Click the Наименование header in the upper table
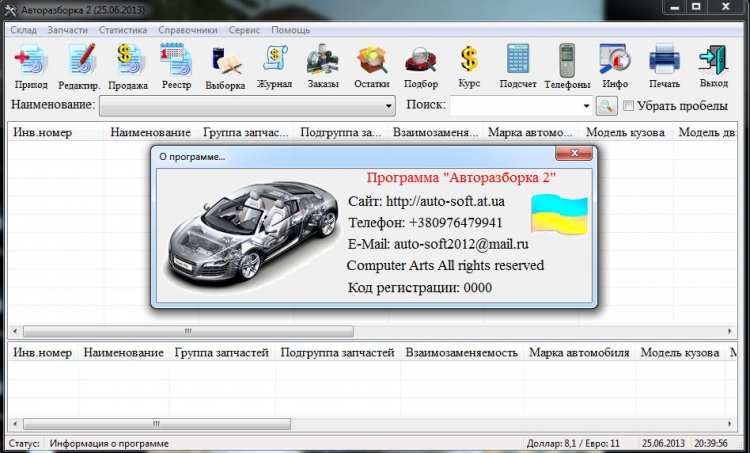 click(151, 132)
